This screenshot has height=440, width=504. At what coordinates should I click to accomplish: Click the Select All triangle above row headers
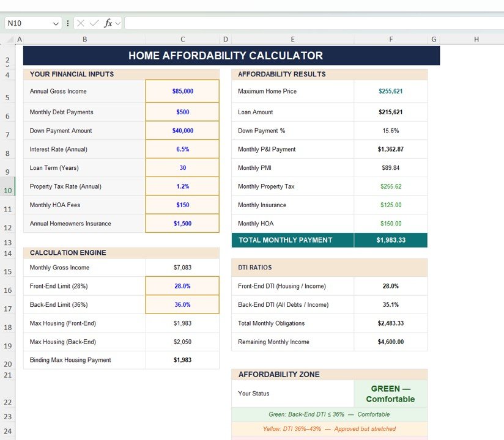[9, 38]
